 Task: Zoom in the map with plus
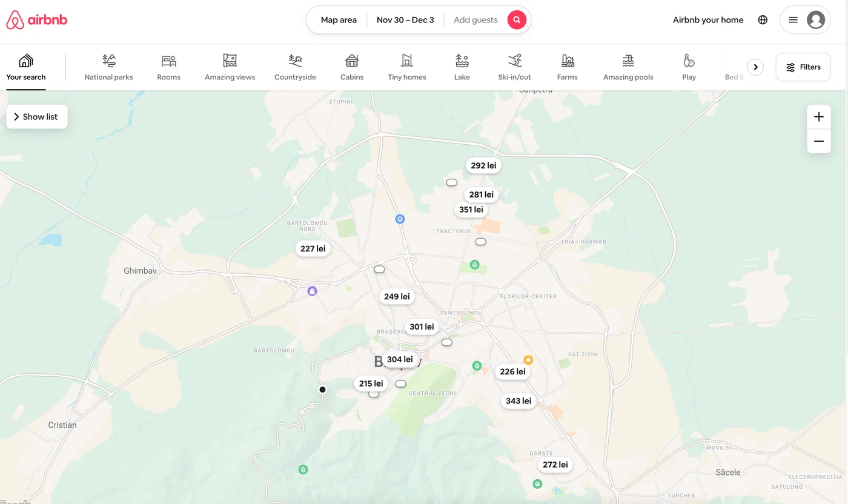click(819, 117)
